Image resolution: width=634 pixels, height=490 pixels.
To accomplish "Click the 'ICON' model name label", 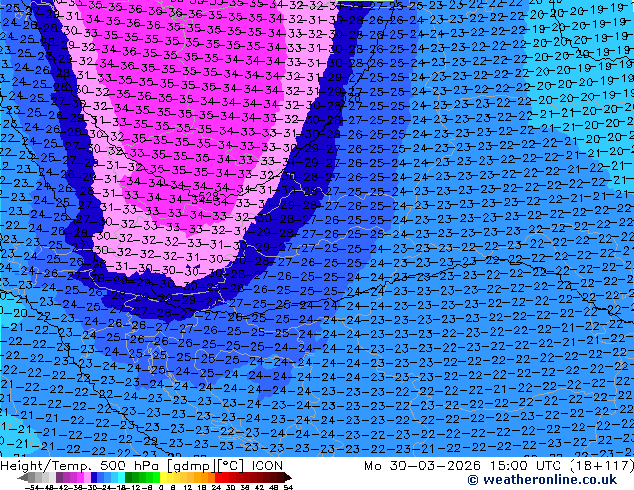I will (x=267, y=466).
